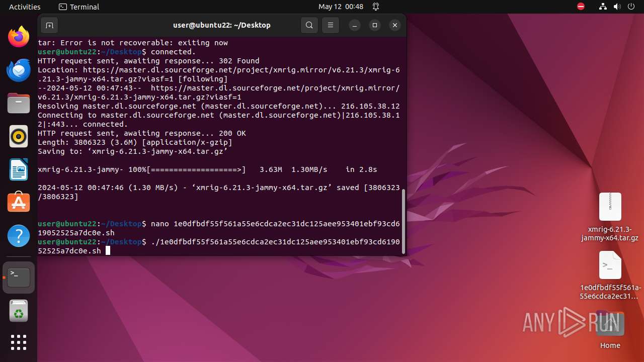Open the power system menu icon

(630, 7)
